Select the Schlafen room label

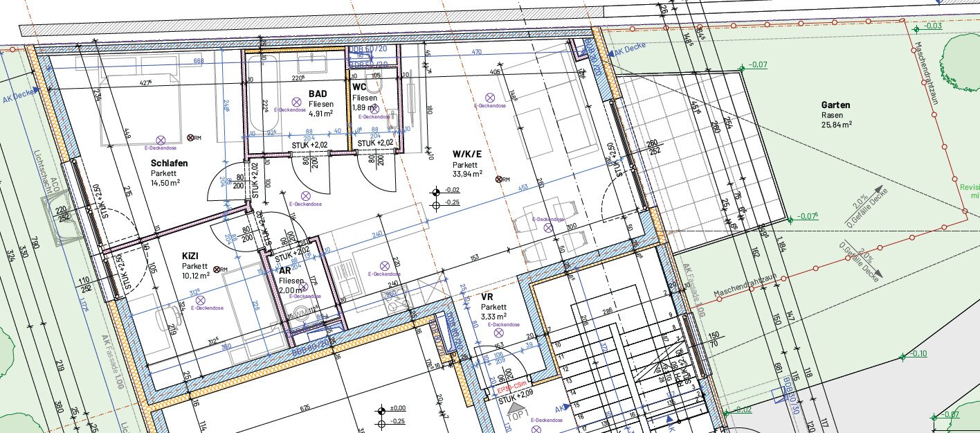[169, 164]
